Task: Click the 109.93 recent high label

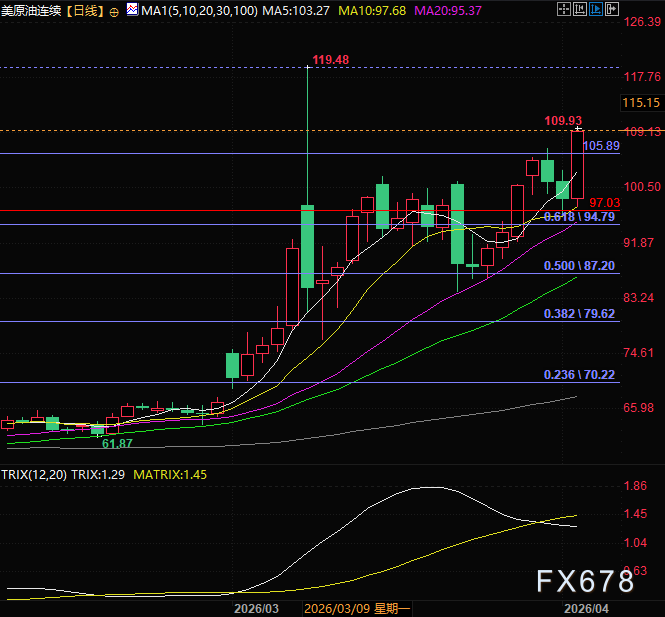Action: tap(563, 121)
